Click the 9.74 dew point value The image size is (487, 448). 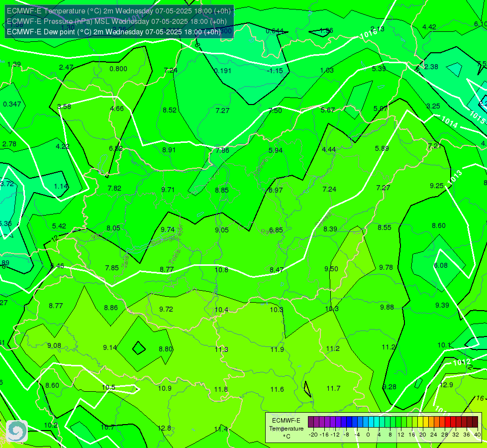tap(168, 229)
